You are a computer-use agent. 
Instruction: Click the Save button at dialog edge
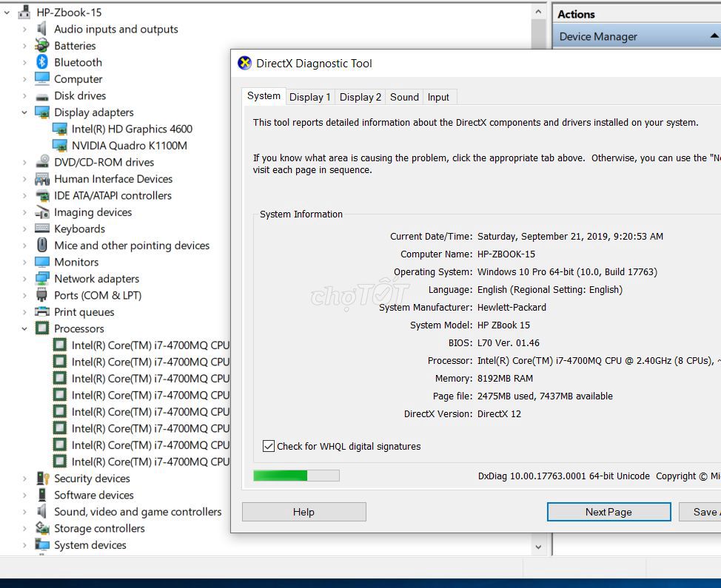(700, 512)
